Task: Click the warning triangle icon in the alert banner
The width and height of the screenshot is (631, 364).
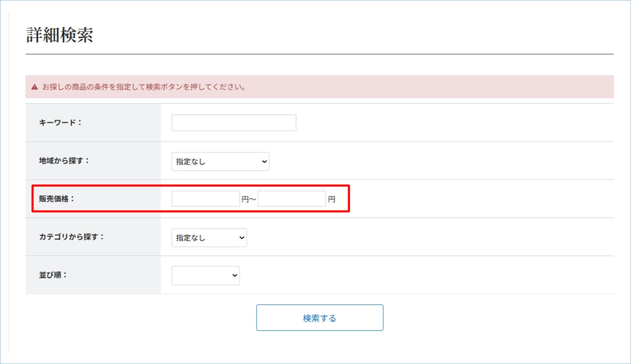Action: tap(35, 87)
